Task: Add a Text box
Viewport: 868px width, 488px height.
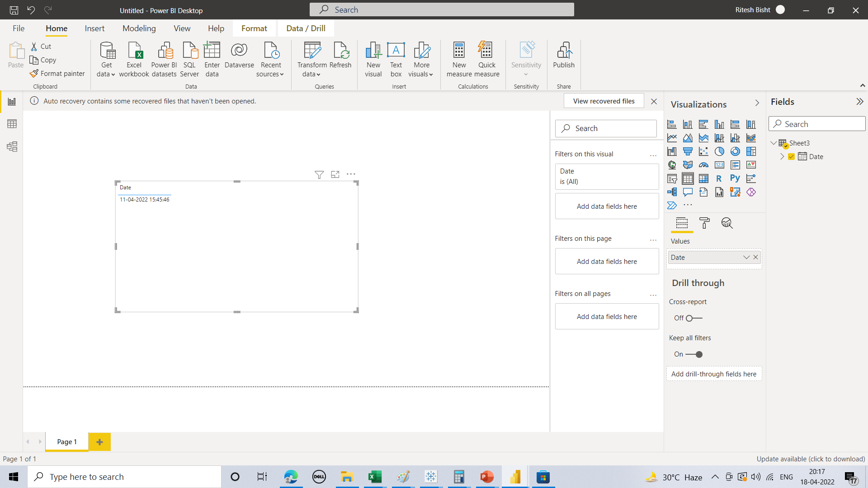Action: tap(396, 60)
